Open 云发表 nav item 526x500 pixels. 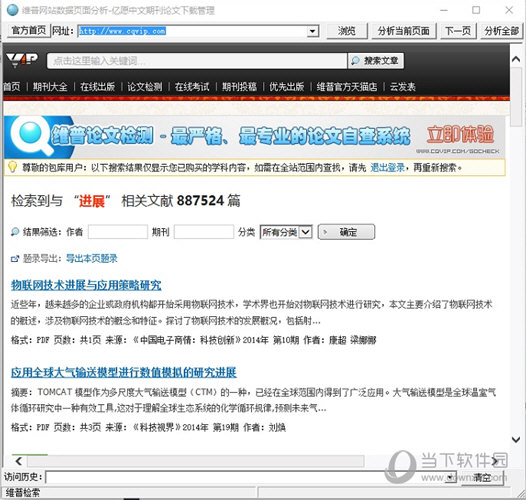coord(403,87)
